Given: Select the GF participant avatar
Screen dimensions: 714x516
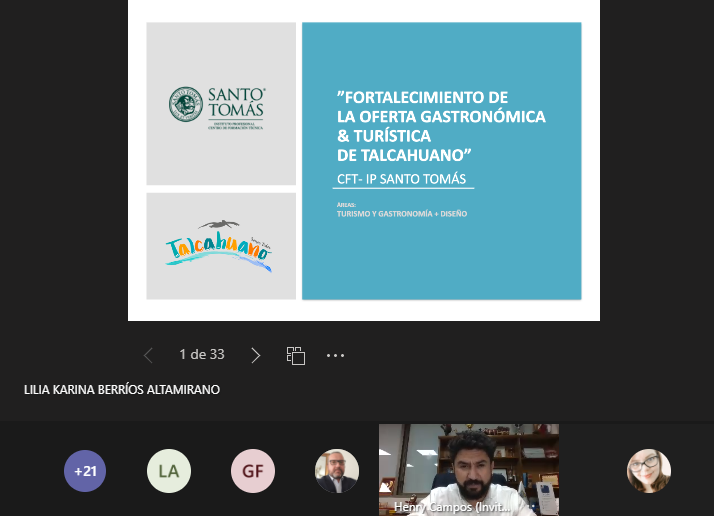Looking at the screenshot, I should (252, 471).
